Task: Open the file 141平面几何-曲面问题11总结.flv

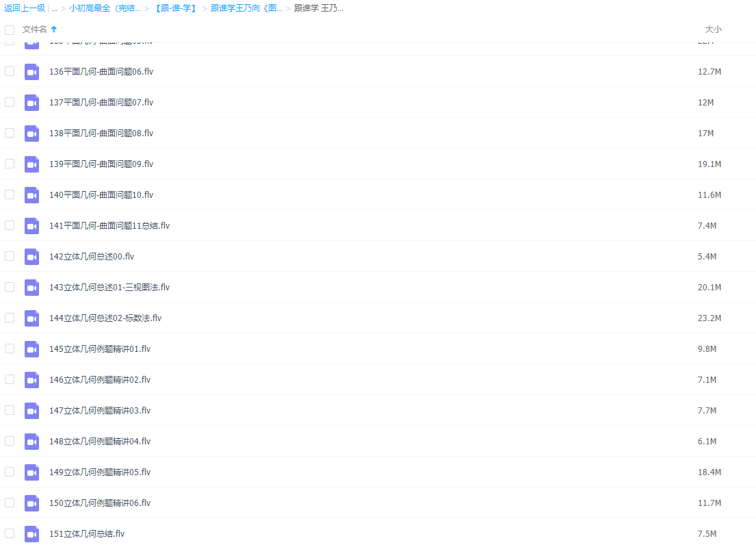Action: 109,226
